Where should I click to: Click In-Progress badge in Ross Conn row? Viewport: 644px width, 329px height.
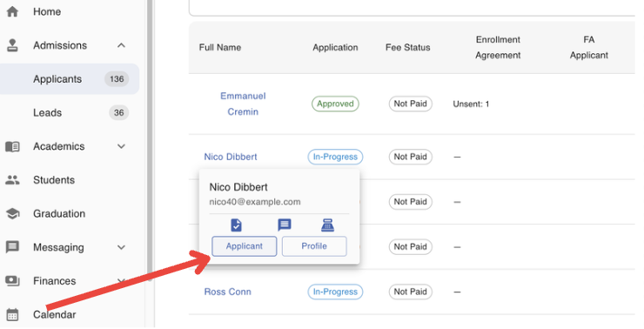point(335,292)
